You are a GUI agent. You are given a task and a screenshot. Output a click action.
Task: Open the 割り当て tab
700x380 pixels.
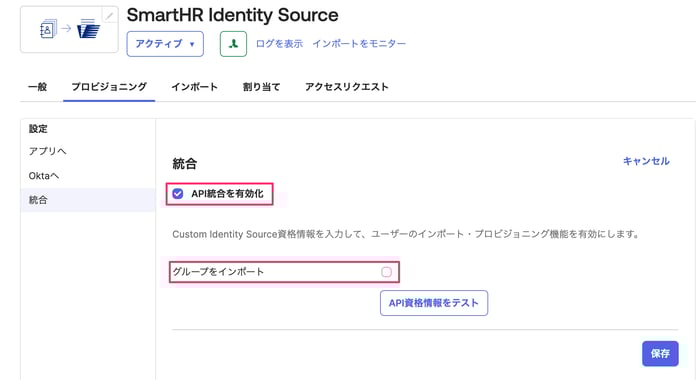[x=262, y=87]
